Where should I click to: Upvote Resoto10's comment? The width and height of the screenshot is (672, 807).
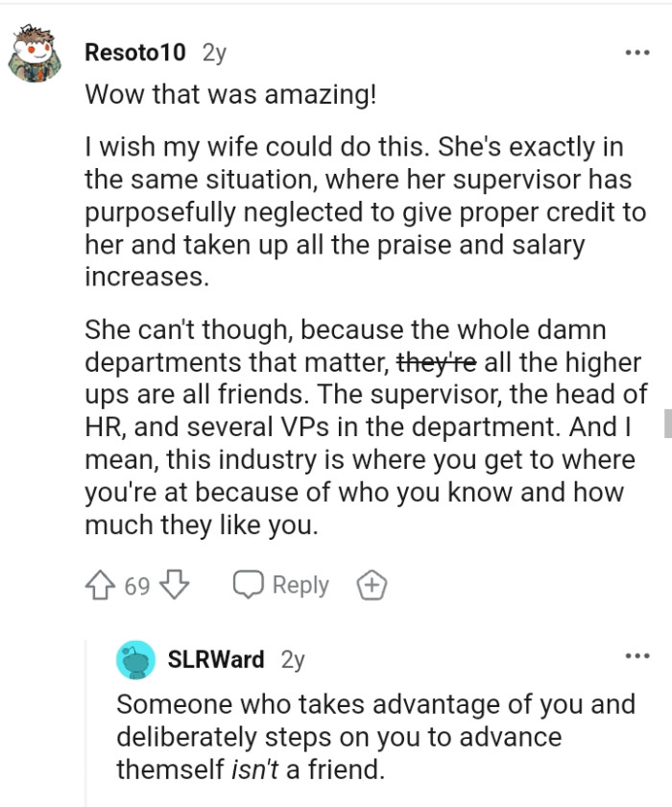(99, 584)
